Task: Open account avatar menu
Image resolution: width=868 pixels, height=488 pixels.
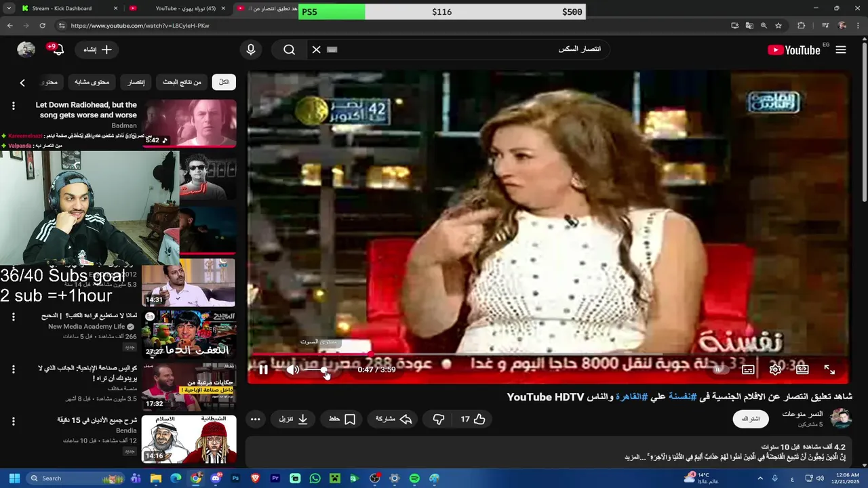Action: [26, 49]
